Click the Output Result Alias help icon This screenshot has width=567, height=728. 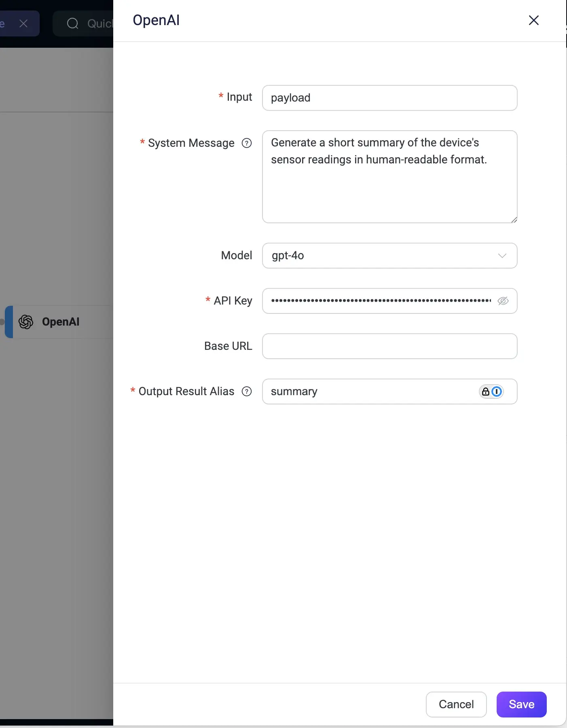(247, 392)
